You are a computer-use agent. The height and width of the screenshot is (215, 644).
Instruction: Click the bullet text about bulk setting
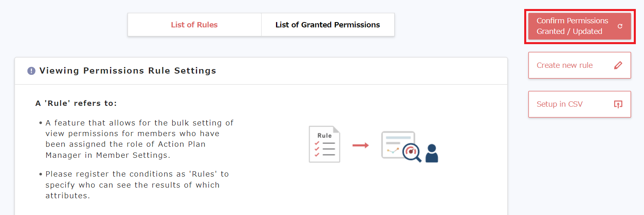[x=139, y=139]
